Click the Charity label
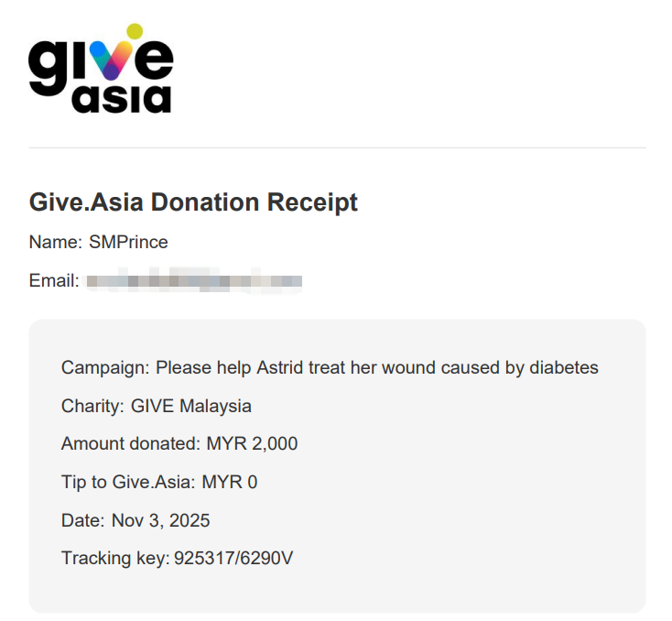Image resolution: width=672 pixels, height=621 pixels. coord(93,406)
